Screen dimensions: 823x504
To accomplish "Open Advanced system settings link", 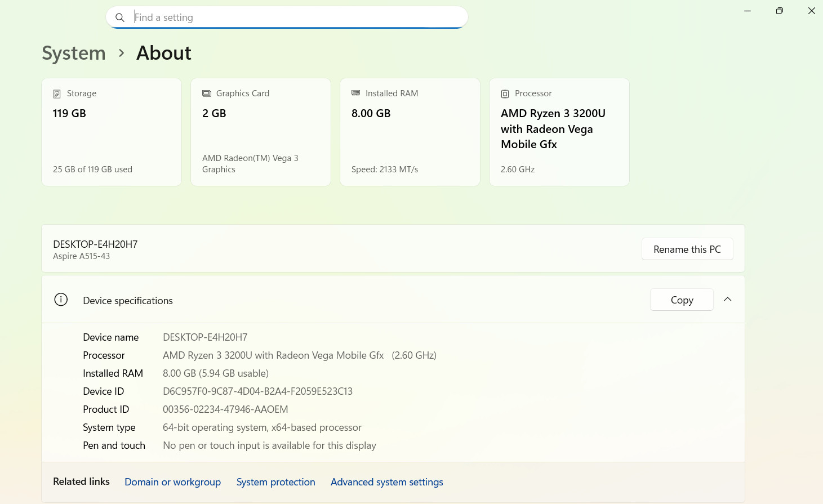I will coord(386,482).
